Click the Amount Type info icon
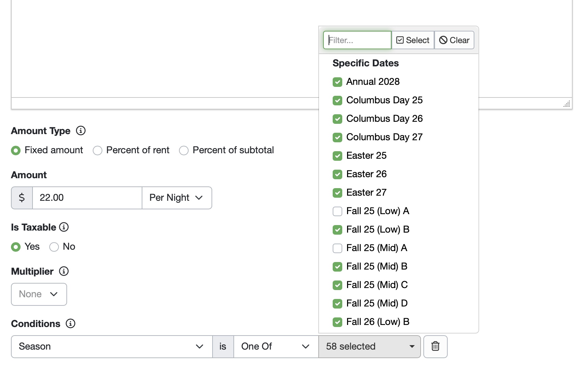 [x=81, y=131]
